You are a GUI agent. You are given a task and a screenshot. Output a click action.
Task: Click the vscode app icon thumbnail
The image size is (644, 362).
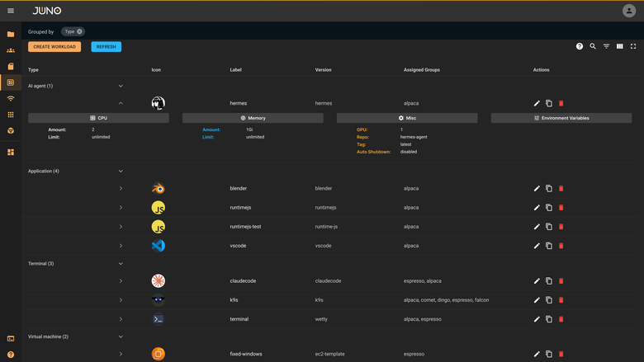tap(159, 246)
